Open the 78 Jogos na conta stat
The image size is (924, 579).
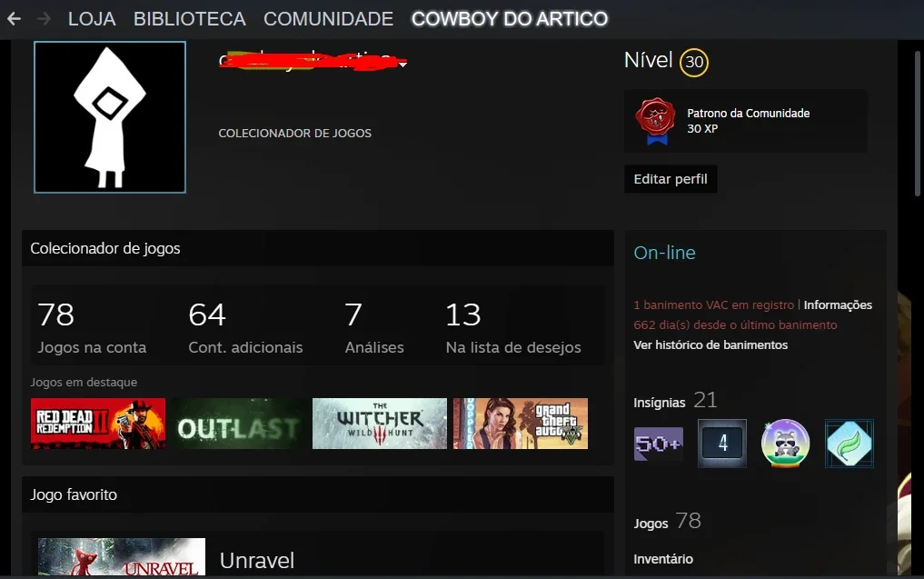pyautogui.click(x=92, y=327)
